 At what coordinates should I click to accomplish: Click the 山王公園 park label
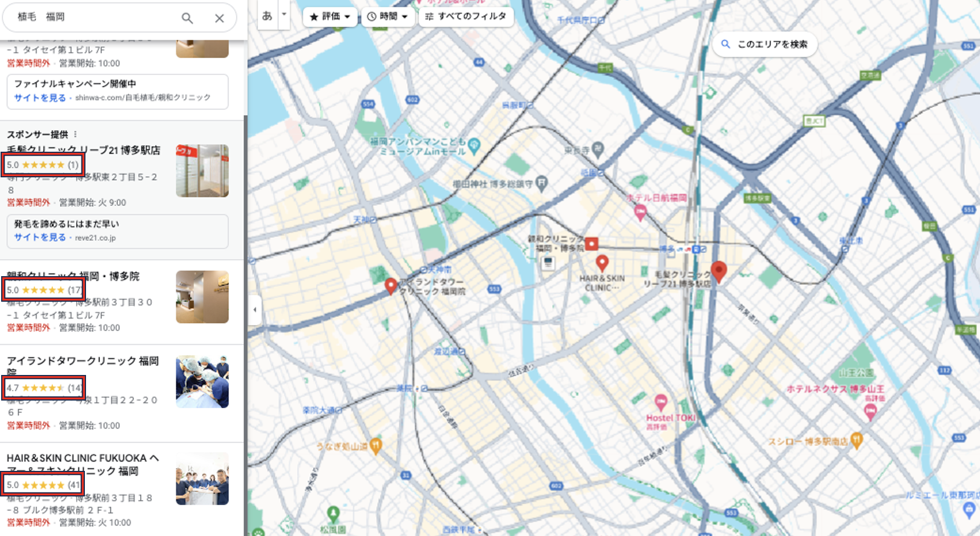(856, 373)
